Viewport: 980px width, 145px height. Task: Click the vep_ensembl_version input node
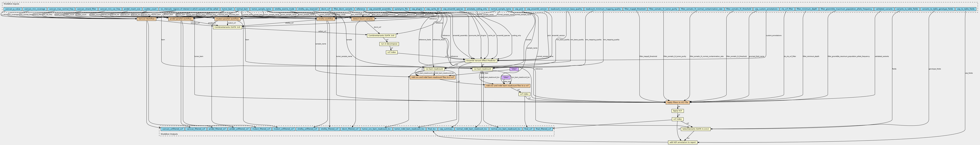click(x=537, y=9)
